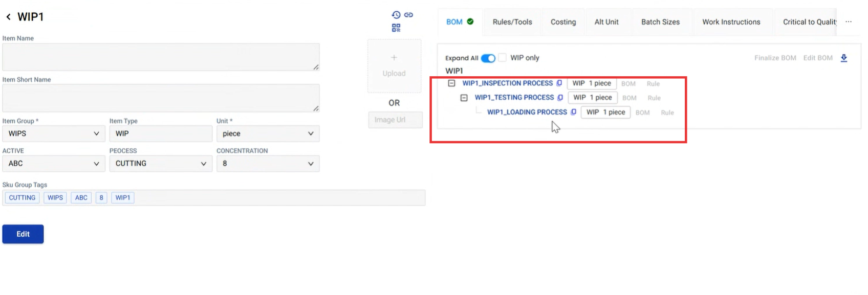
Task: Open the WIP1_LOADING PROCESS link
Action: pos(527,112)
